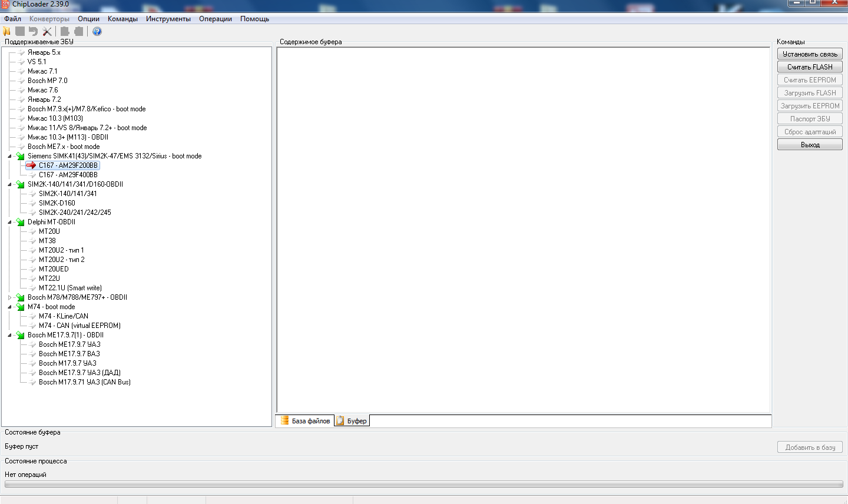
Task: Click green arrow icon next to Delphi MT-OBDII
Action: point(21,222)
